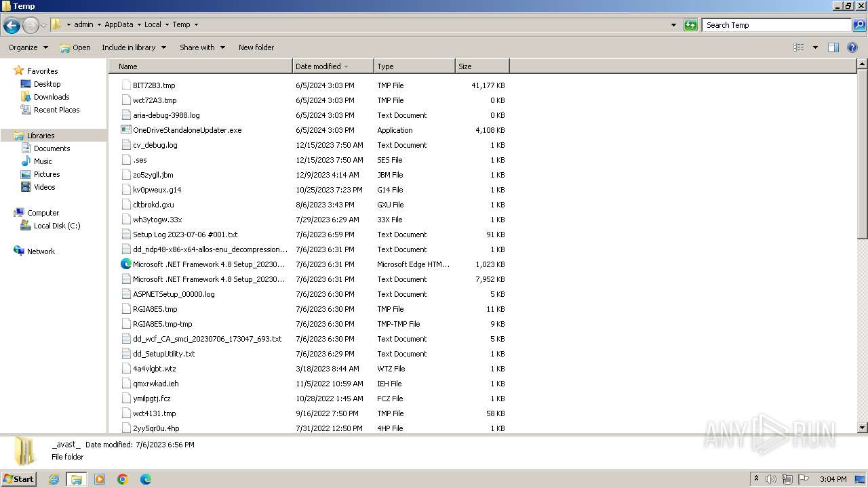Click Windows Explorer taskbar icon
This screenshot has width=868, height=488.
tap(77, 479)
